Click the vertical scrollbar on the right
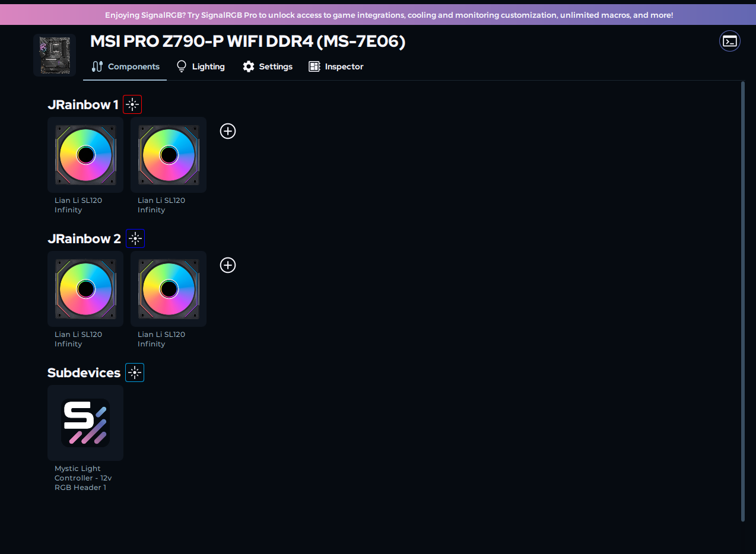The height and width of the screenshot is (554, 756). click(742, 301)
